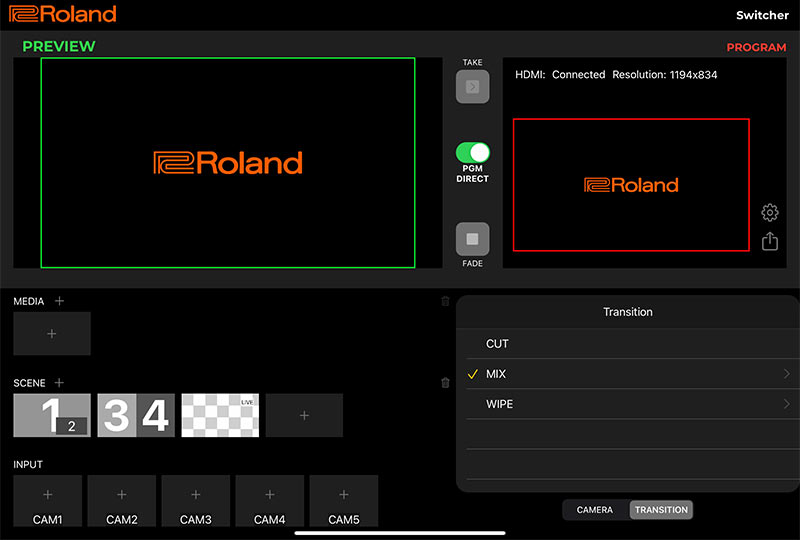Click the INPUT section label
The width and height of the screenshot is (800, 540).
[x=28, y=464]
